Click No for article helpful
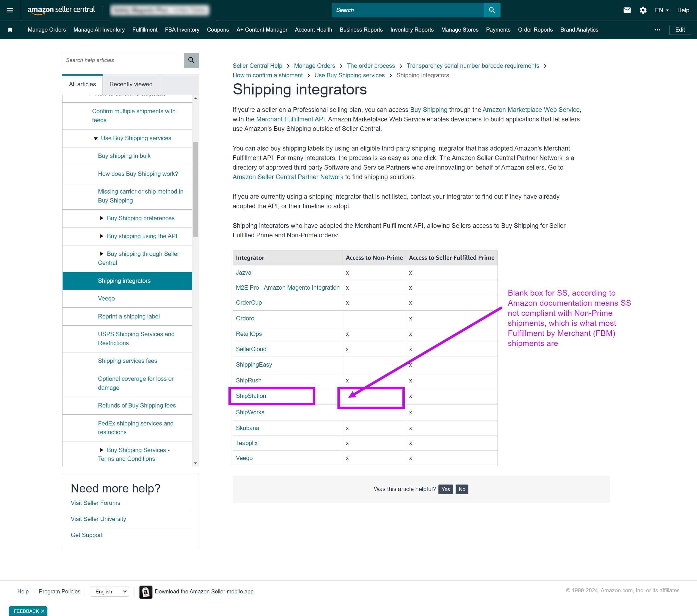The height and width of the screenshot is (616, 697). (462, 489)
